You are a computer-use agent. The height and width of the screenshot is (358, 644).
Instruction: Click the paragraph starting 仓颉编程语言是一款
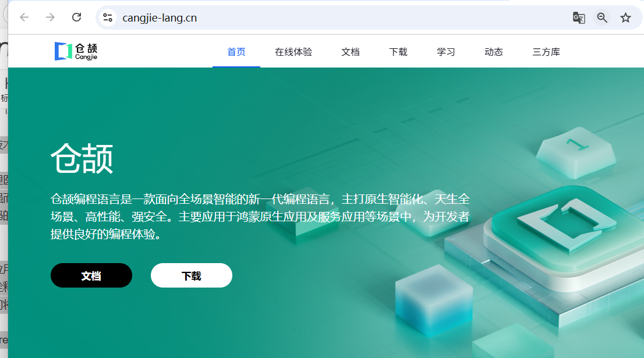(x=260, y=217)
